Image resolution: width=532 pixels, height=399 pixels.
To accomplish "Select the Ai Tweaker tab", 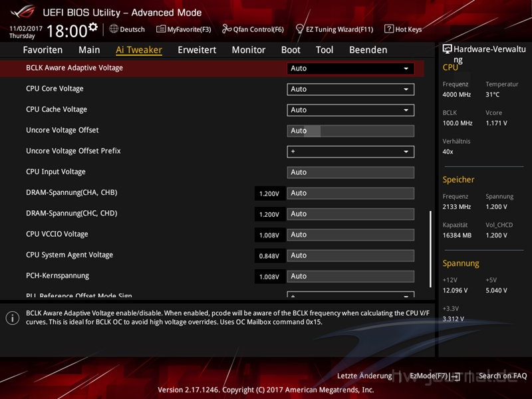I will point(139,50).
